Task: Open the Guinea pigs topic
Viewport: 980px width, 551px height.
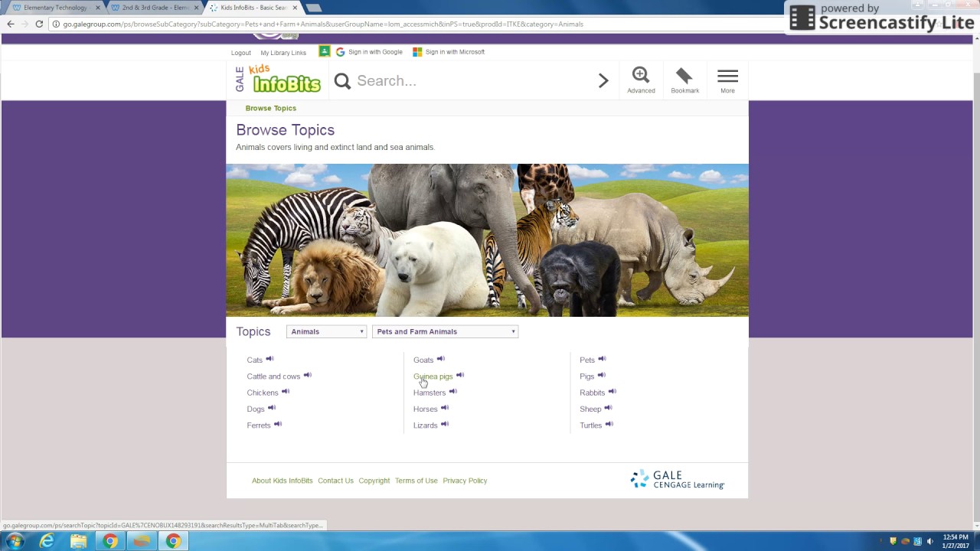Action: (x=433, y=377)
